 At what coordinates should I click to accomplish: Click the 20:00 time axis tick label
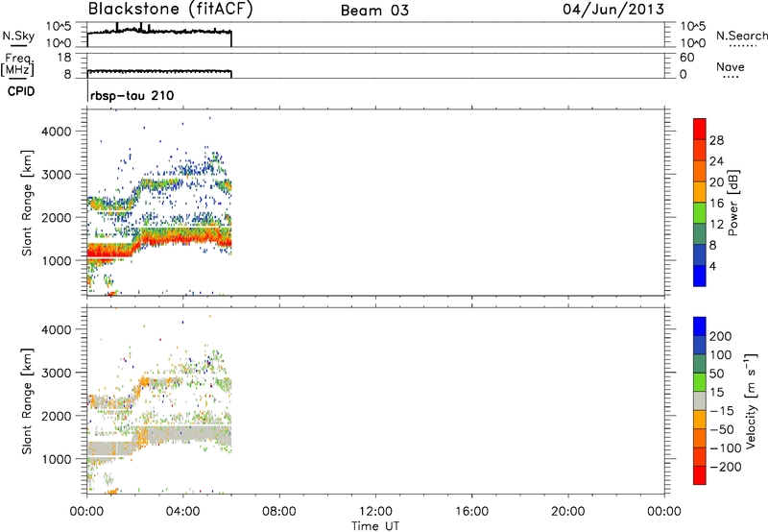coord(567,512)
